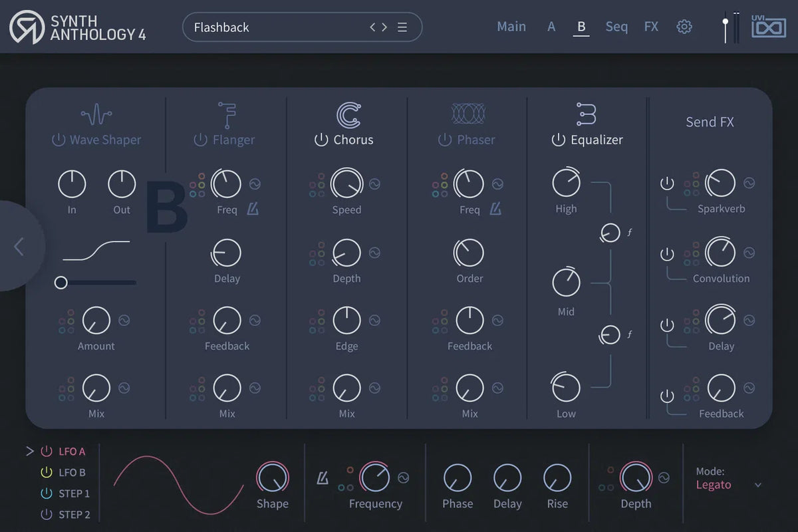Click the keytracking icon beside Flanger Freq

pyautogui.click(x=253, y=209)
